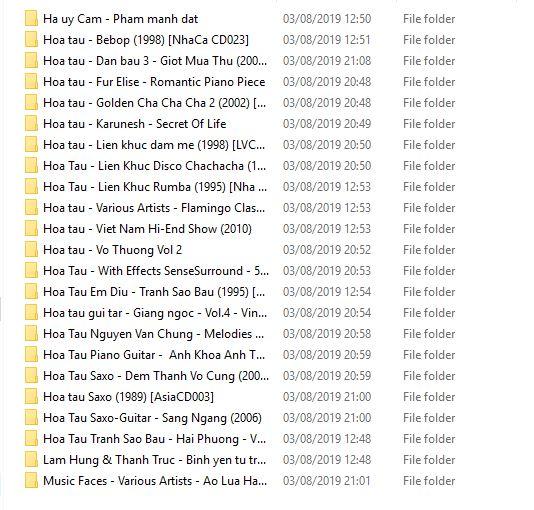The image size is (534, 510).
Task: Select Hoa Tau Saxo-Guitar - Sang Ngang (2006)
Action: (x=152, y=418)
